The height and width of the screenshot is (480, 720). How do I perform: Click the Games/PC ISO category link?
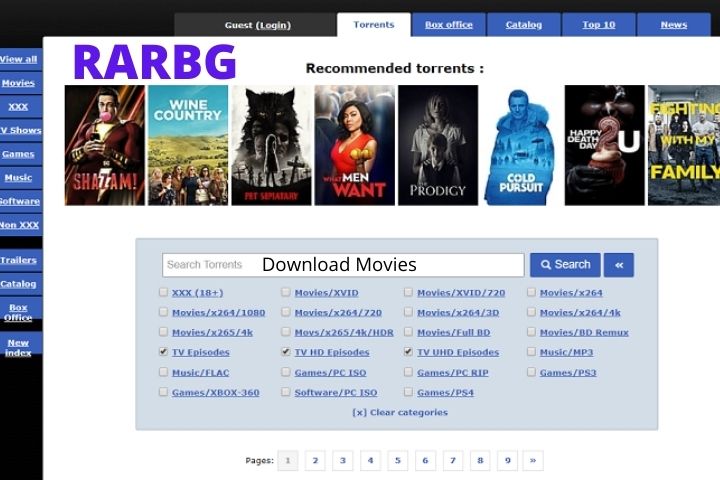331,373
